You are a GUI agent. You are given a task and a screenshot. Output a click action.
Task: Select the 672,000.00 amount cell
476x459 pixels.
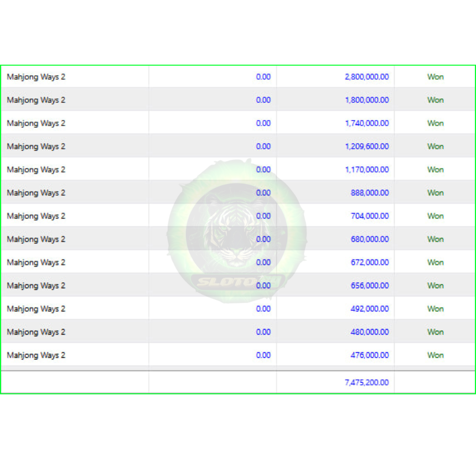pyautogui.click(x=370, y=263)
